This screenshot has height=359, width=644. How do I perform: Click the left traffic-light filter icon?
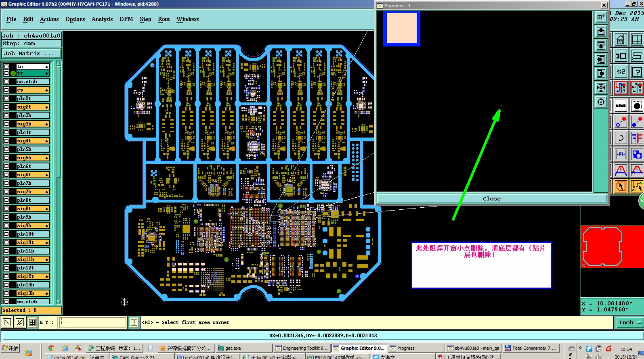click(x=621, y=88)
